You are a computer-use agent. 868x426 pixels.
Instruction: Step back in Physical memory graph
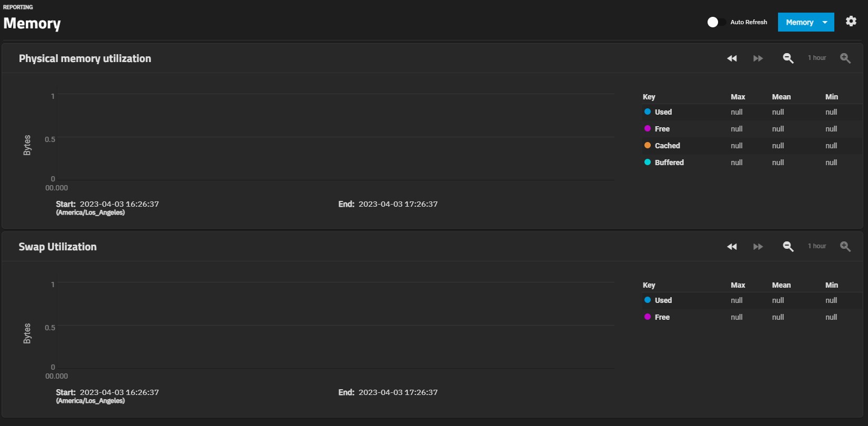tap(732, 58)
